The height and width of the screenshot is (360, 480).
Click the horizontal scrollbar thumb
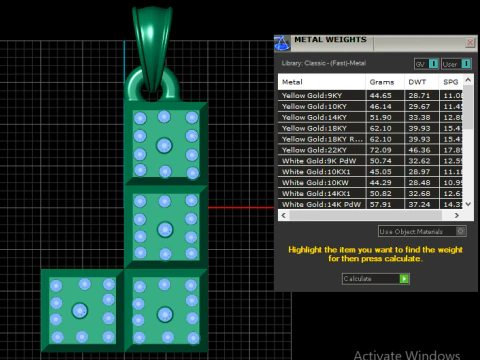click(x=366, y=215)
